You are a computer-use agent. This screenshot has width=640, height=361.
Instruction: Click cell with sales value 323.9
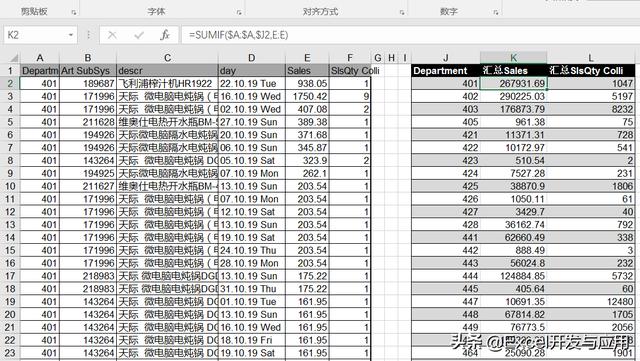click(x=307, y=160)
